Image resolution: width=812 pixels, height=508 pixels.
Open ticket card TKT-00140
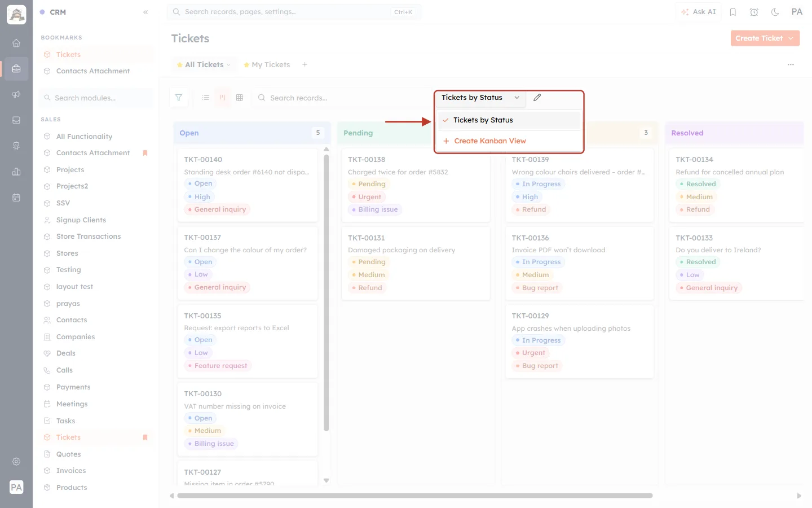coord(248,185)
